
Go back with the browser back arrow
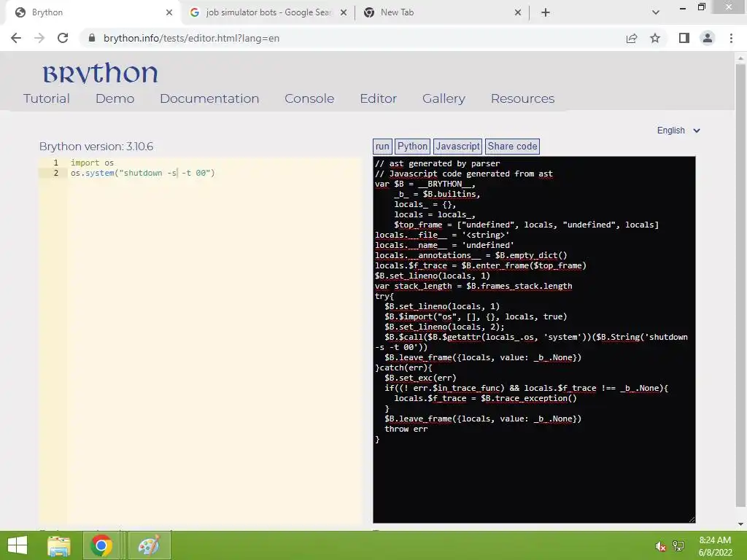(16, 38)
